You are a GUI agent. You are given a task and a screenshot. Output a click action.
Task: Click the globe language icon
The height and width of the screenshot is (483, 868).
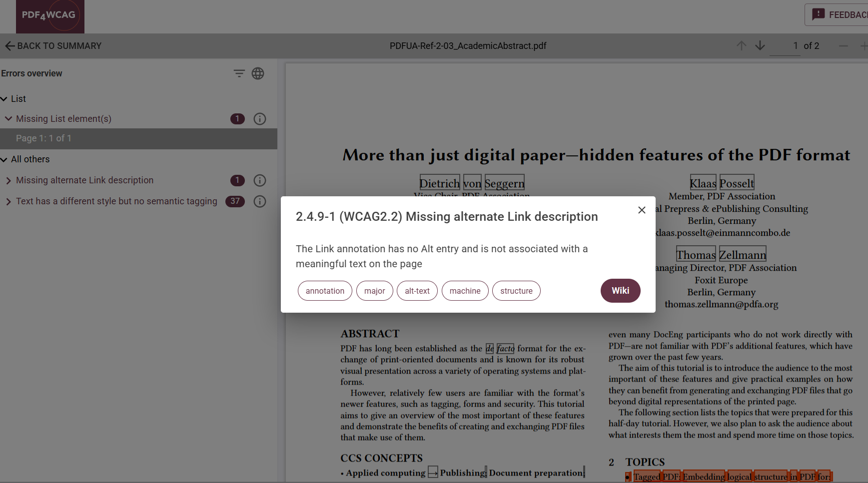click(258, 73)
